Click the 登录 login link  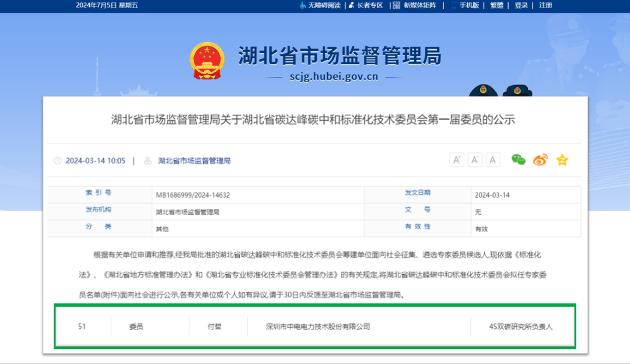click(521, 5)
